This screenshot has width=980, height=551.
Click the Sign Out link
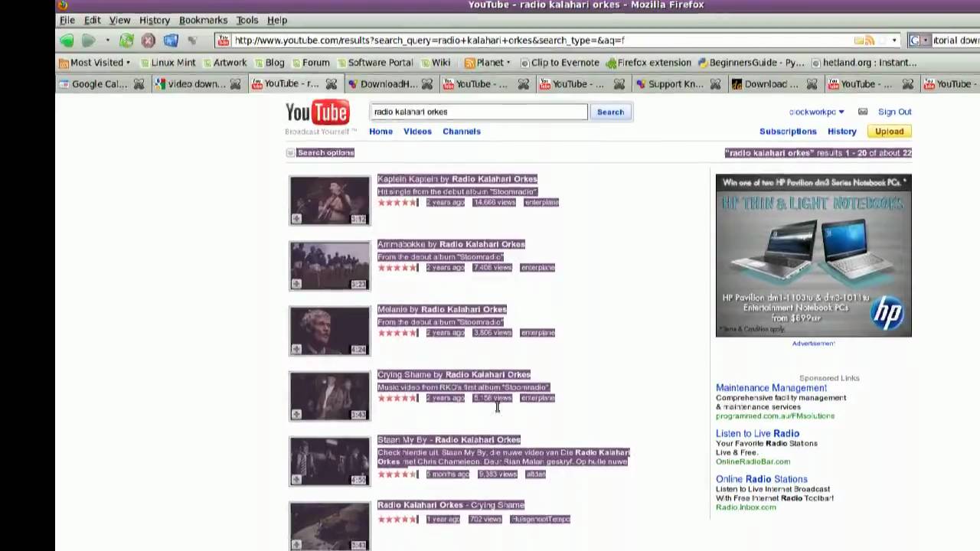click(x=894, y=112)
